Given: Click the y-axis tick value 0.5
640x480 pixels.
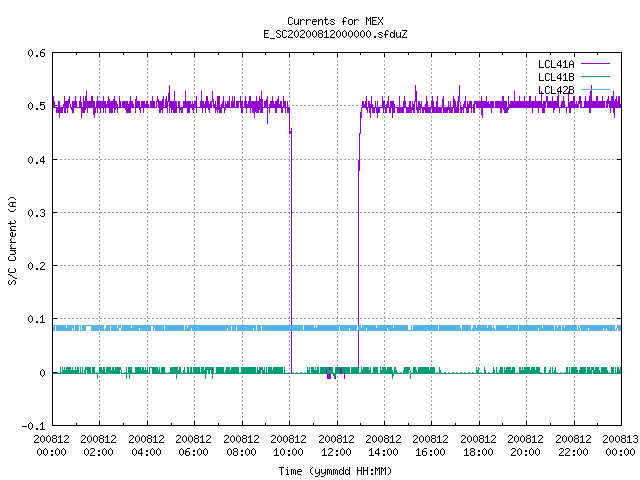Looking at the screenshot, I should [x=36, y=106].
